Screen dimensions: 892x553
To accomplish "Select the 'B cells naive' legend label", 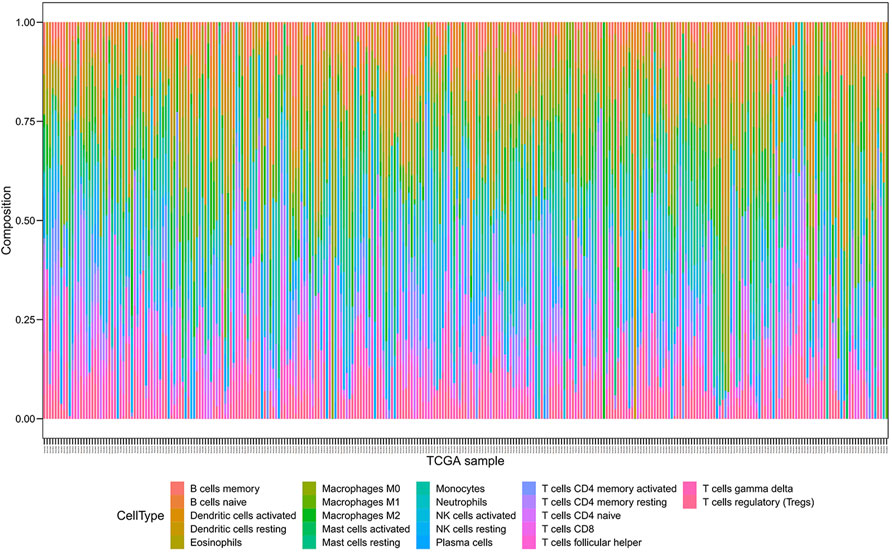I will 218,502.
